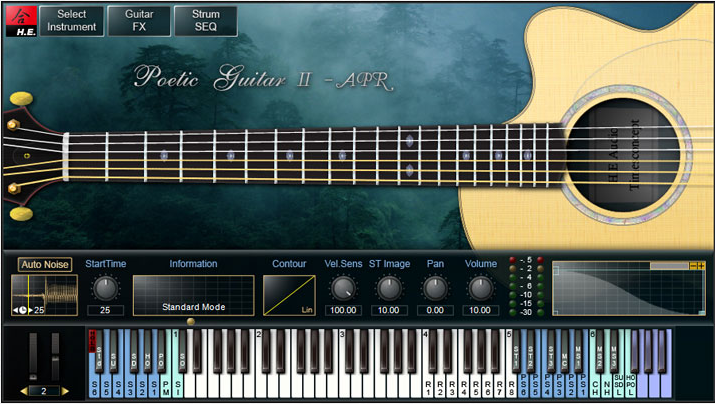Screen dimensions: 715x404
Task: Click the Vel.Sens knob
Action: [x=343, y=289]
